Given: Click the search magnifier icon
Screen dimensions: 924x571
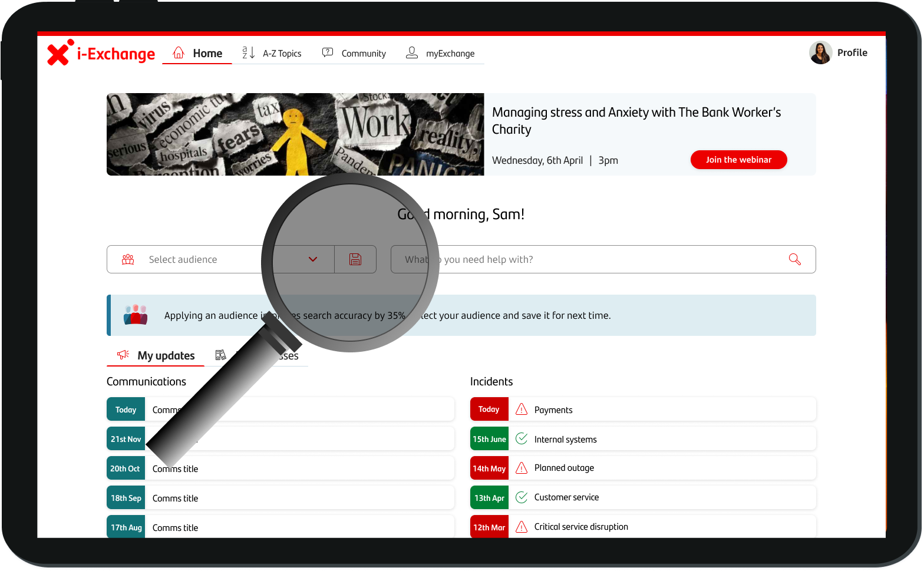Looking at the screenshot, I should pyautogui.click(x=795, y=259).
